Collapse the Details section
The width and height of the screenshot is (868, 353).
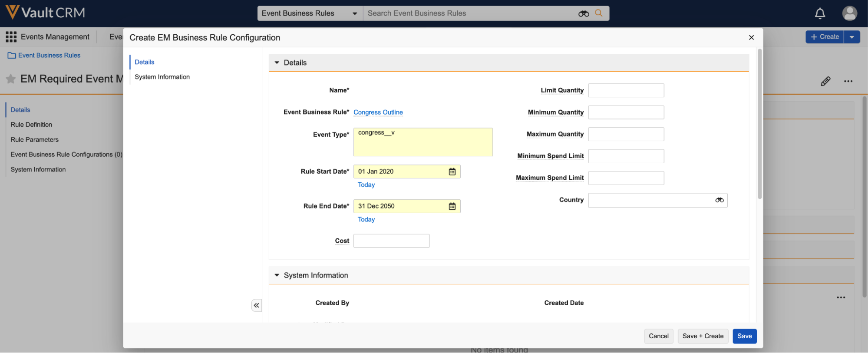(277, 63)
